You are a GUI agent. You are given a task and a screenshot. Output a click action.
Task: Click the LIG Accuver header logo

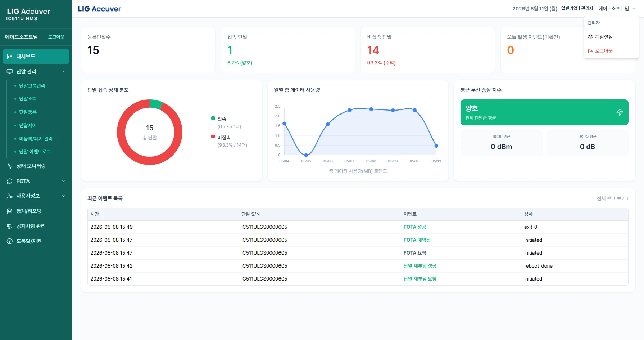(99, 9)
